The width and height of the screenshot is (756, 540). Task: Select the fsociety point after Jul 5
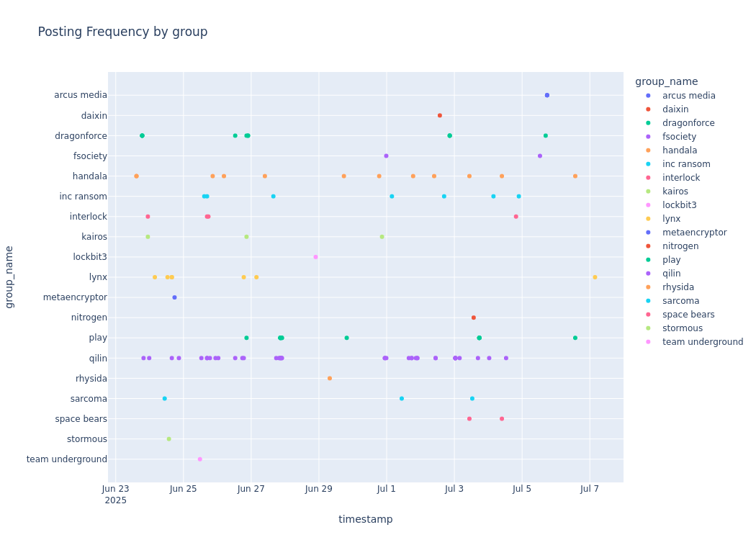coord(540,156)
